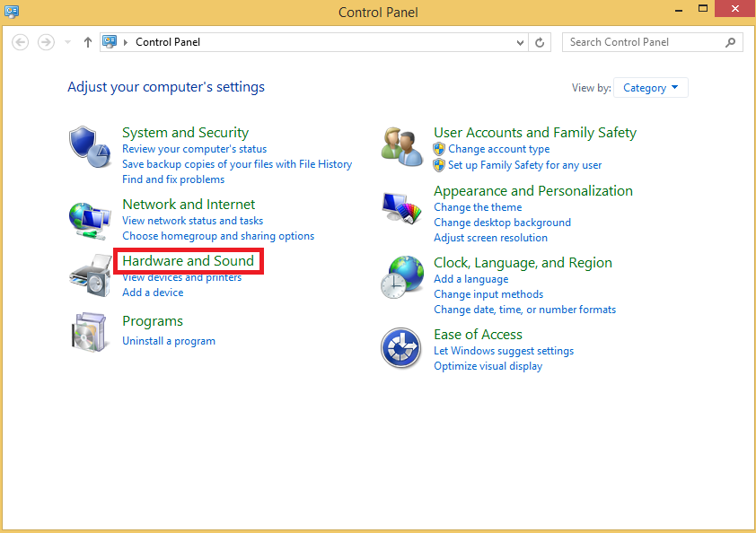Open Choose homegroup and sharing options
This screenshot has width=756, height=533.
pyautogui.click(x=218, y=236)
